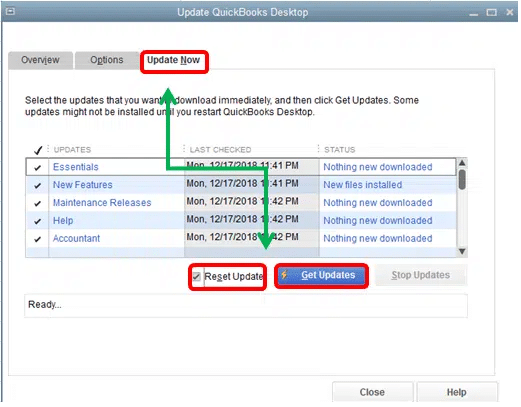
Task: Maximize the Update QuickBooks Desktop window
Action: (x=492, y=13)
